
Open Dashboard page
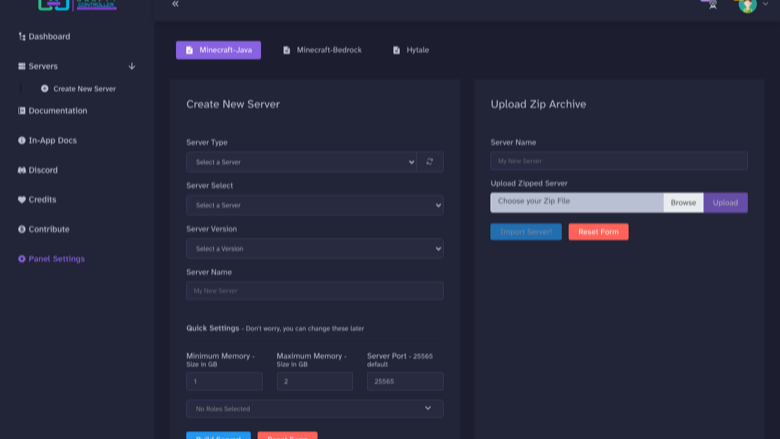pos(49,36)
